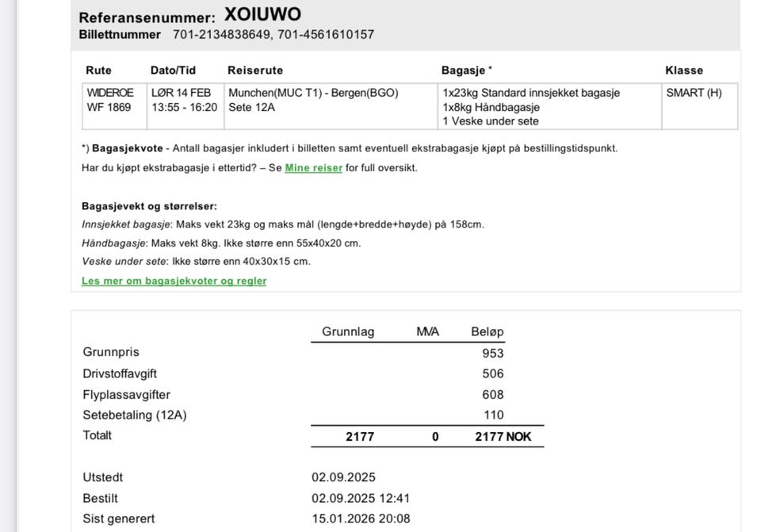This screenshot has width=761, height=532.
Task: Click the 'Beløp' column header
Action: (488, 332)
